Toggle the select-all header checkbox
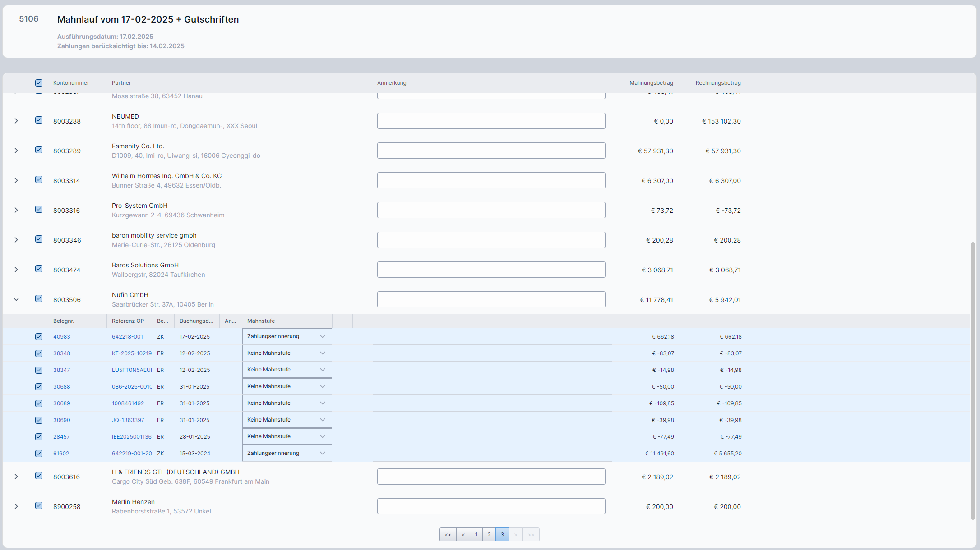The height and width of the screenshot is (550, 980). 39,83
